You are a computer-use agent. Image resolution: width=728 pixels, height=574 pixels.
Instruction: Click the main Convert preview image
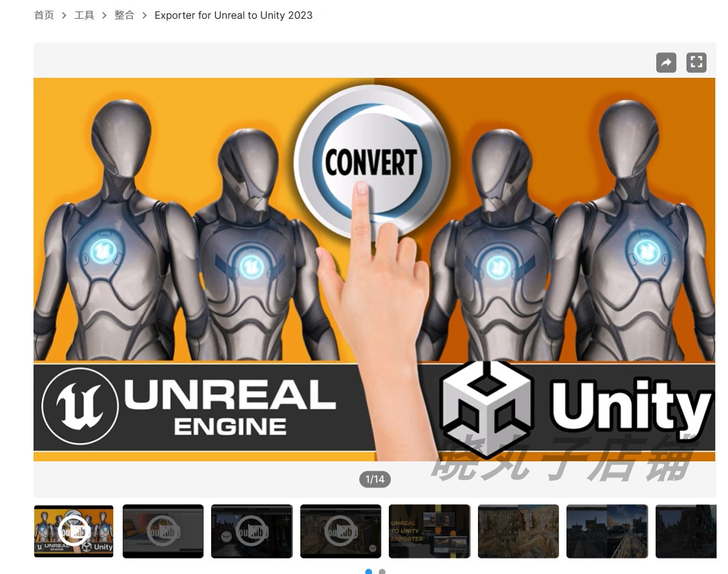coord(374,270)
